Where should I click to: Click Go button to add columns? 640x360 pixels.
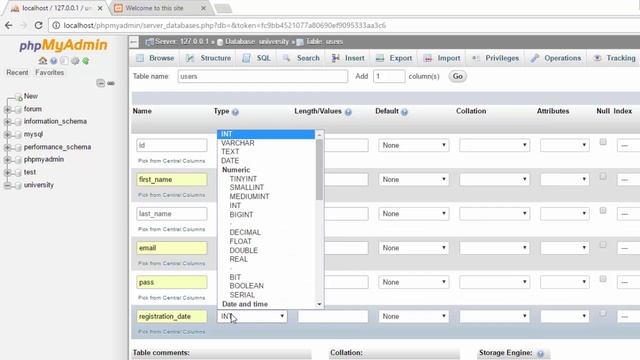click(458, 76)
